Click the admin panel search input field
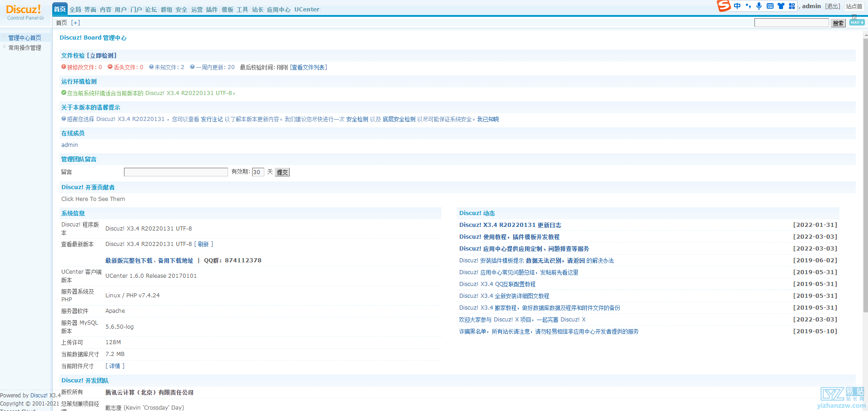Screen dimensions: 868x411 click(791, 23)
